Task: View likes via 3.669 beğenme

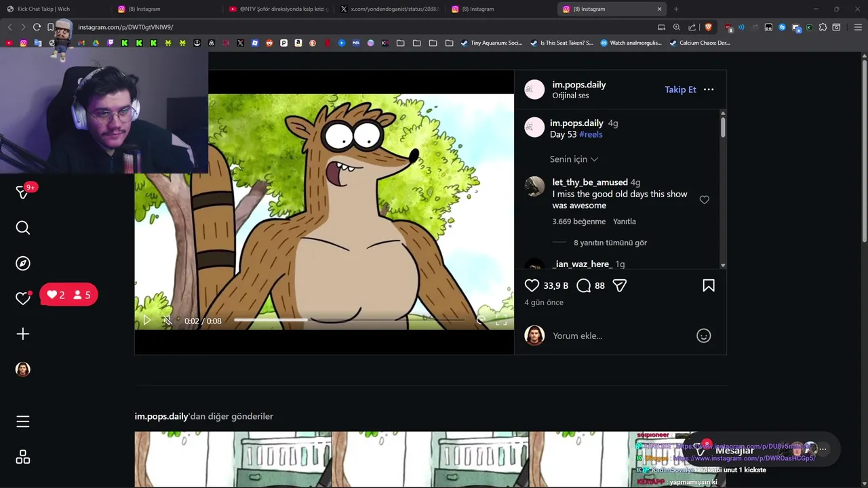Action: [x=578, y=222]
